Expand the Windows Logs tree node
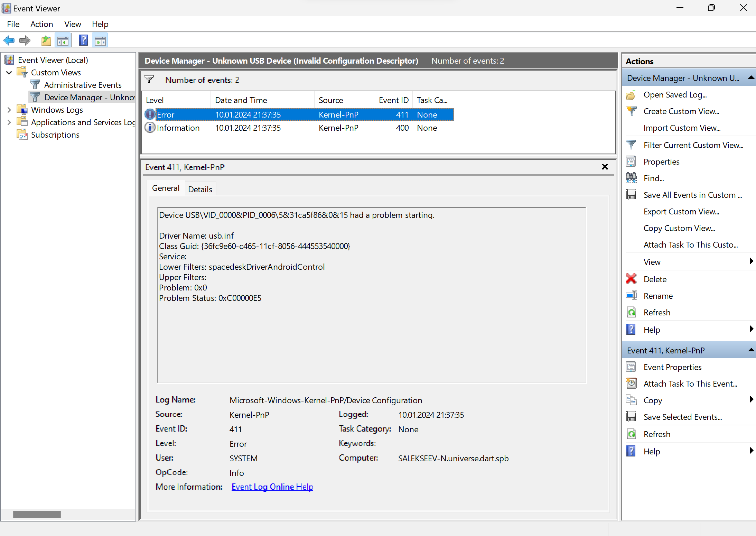 (9, 110)
